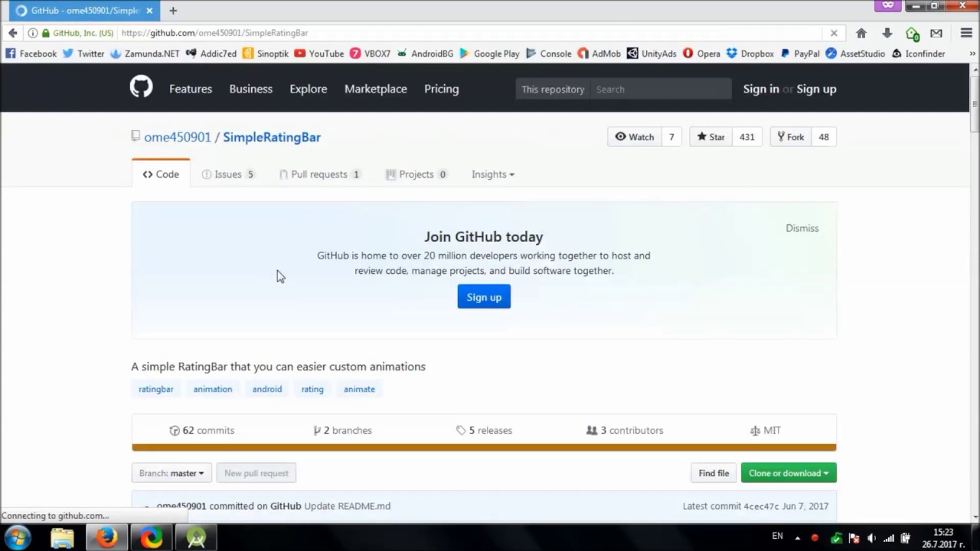View the 3 contributors link
The height and width of the screenshot is (551, 980).
[625, 430]
